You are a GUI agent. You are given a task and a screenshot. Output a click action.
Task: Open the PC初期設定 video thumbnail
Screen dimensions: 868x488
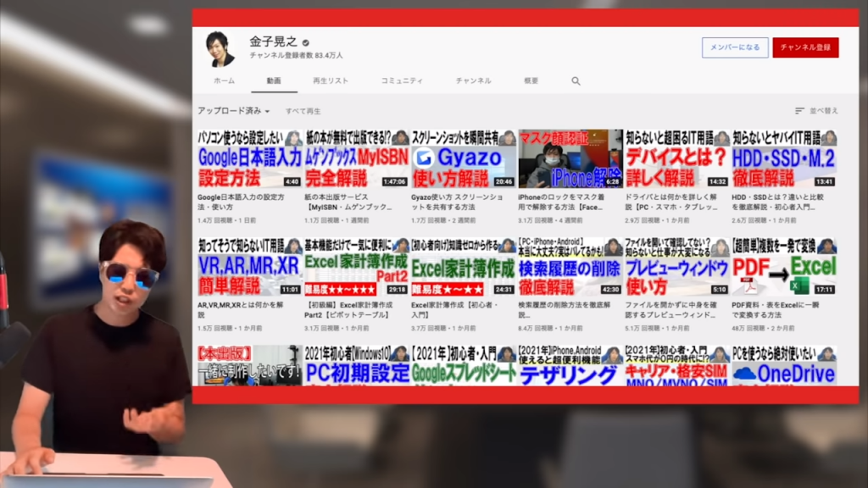click(x=357, y=366)
